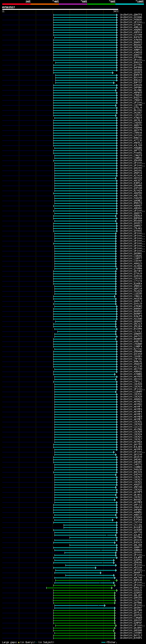Select hit UniRef100_Q9XSU3

[x=131, y=379]
